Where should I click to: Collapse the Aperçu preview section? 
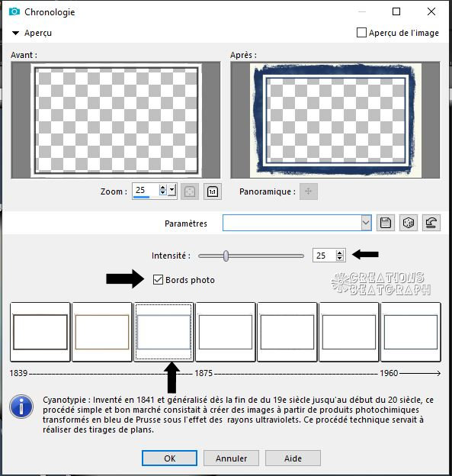(x=15, y=33)
